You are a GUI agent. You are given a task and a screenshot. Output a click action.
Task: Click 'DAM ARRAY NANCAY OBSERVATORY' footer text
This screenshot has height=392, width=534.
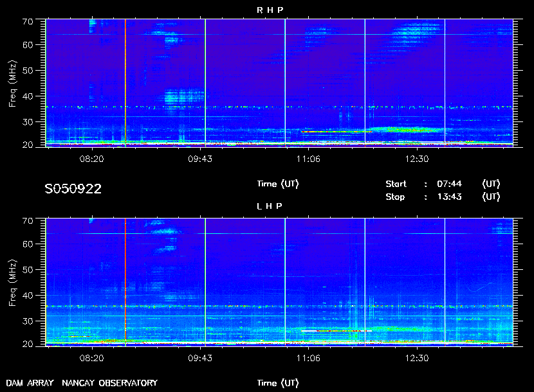[82, 383]
